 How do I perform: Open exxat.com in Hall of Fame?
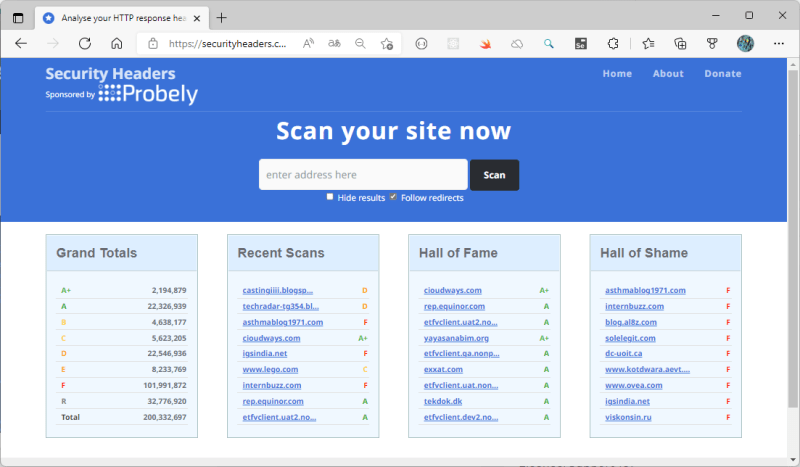(443, 370)
